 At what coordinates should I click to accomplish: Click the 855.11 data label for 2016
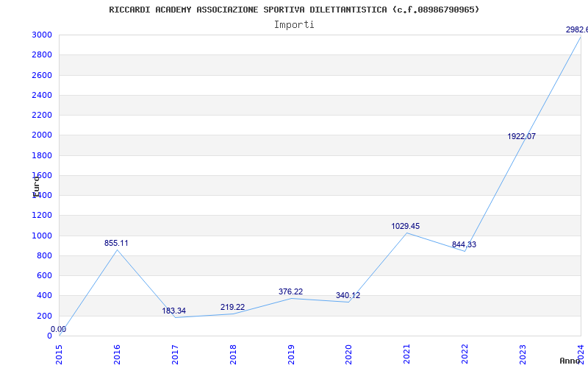coord(116,243)
